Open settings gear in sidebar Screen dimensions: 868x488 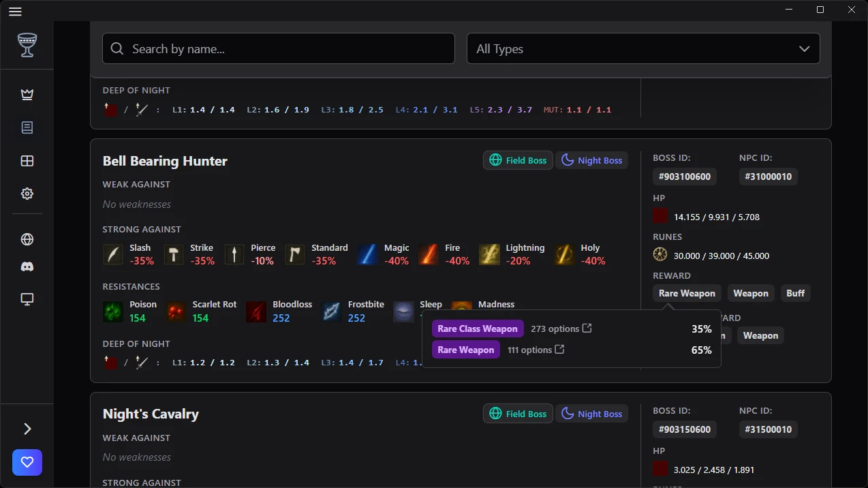point(27,194)
